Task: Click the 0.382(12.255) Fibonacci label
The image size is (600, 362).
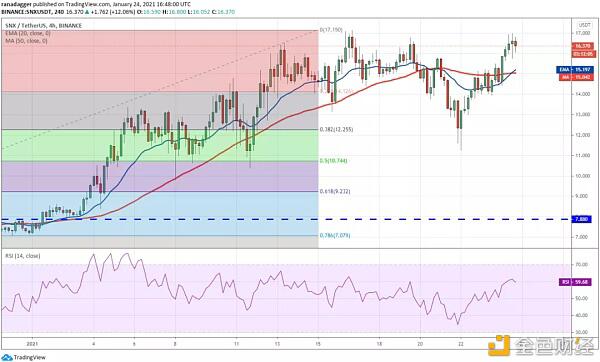Action: point(336,130)
